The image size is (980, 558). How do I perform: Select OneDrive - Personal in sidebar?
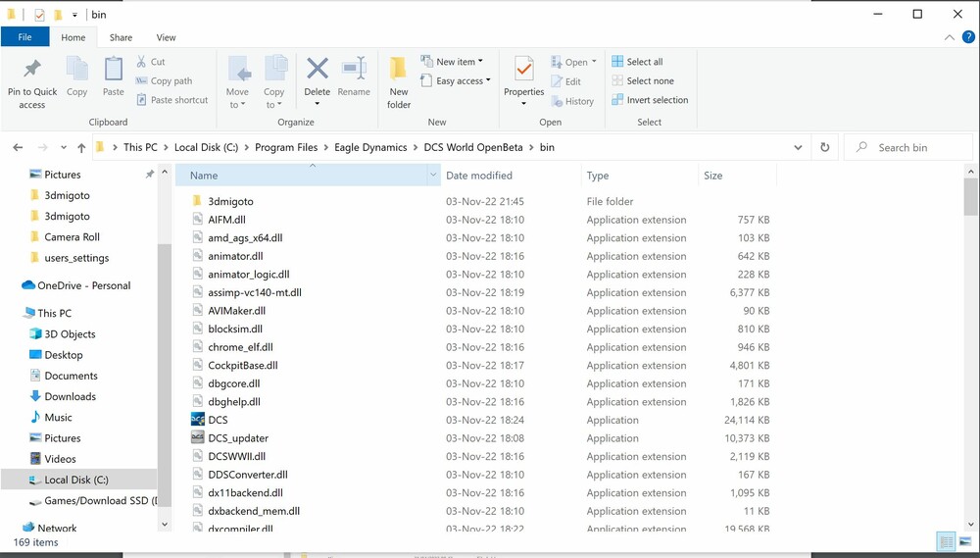pyautogui.click(x=76, y=285)
